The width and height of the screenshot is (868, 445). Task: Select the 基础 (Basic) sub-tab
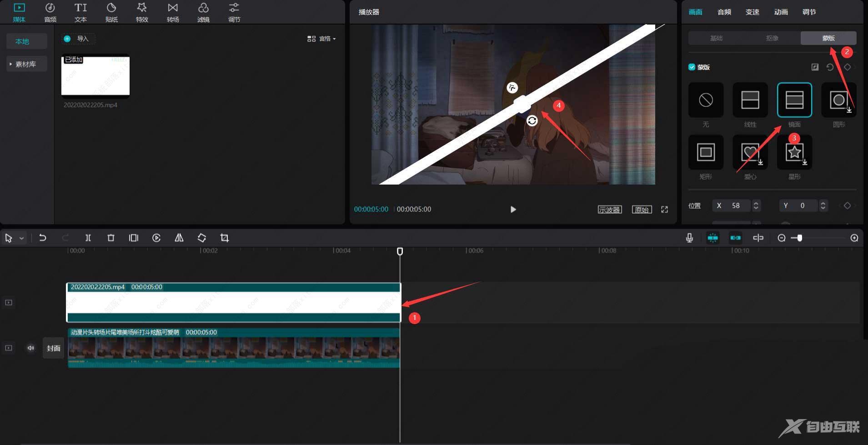tap(716, 38)
